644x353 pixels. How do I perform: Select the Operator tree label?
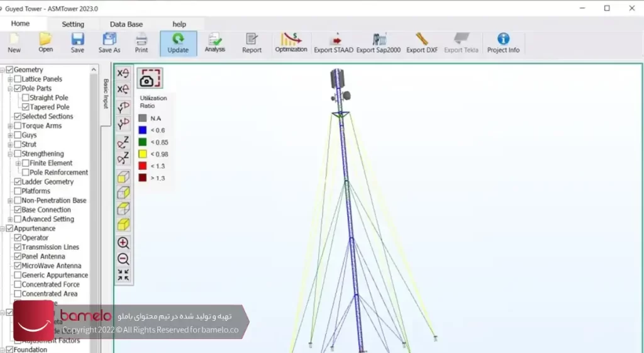(x=35, y=238)
